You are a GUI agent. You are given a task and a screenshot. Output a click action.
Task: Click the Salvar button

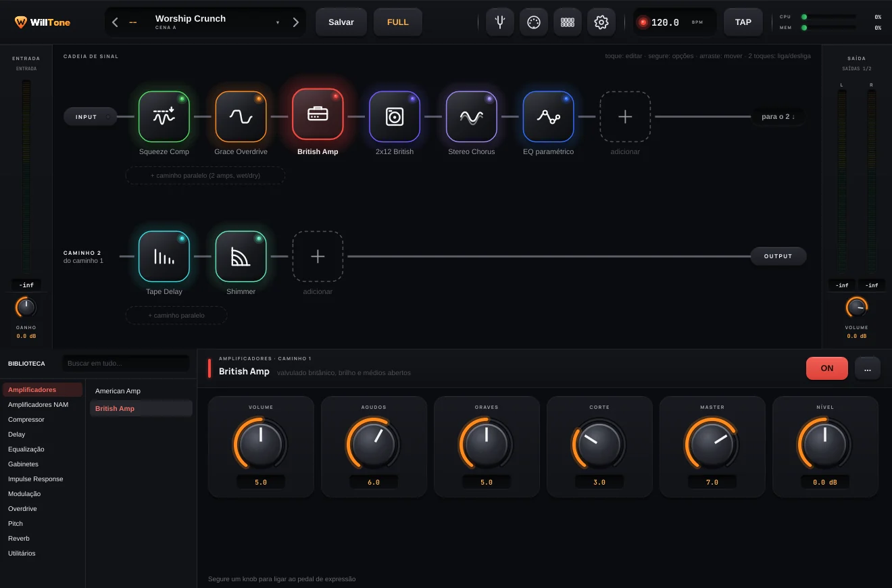[341, 22]
